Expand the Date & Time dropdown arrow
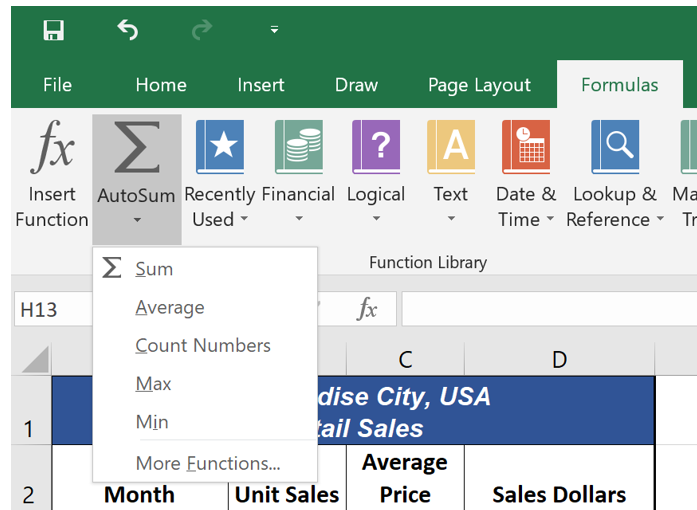697x510 pixels. [x=550, y=218]
